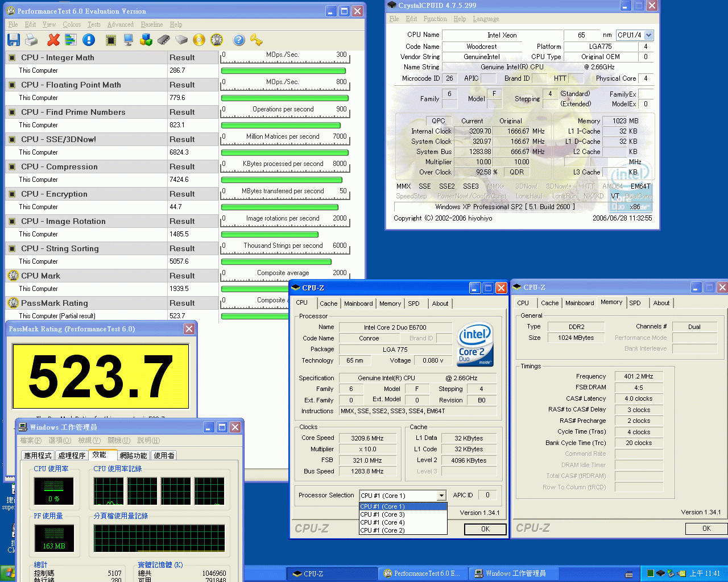Select CPU #1 (Core 4) from list

[403, 522]
